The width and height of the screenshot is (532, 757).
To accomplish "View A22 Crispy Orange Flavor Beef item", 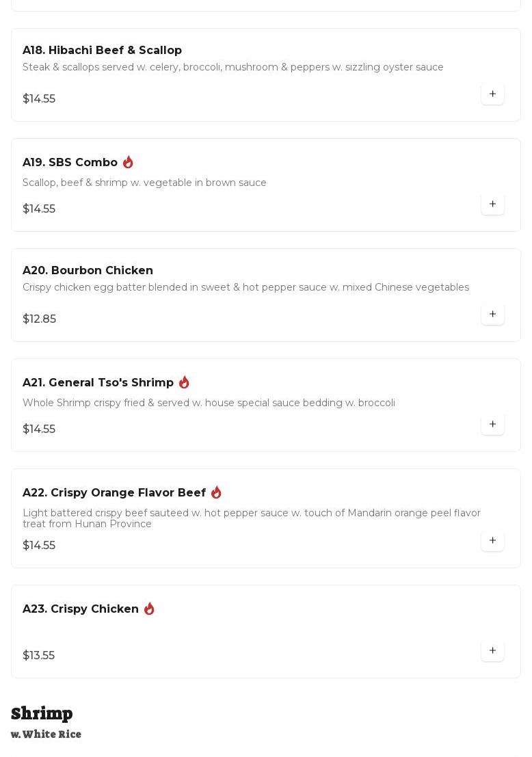I will (114, 493).
